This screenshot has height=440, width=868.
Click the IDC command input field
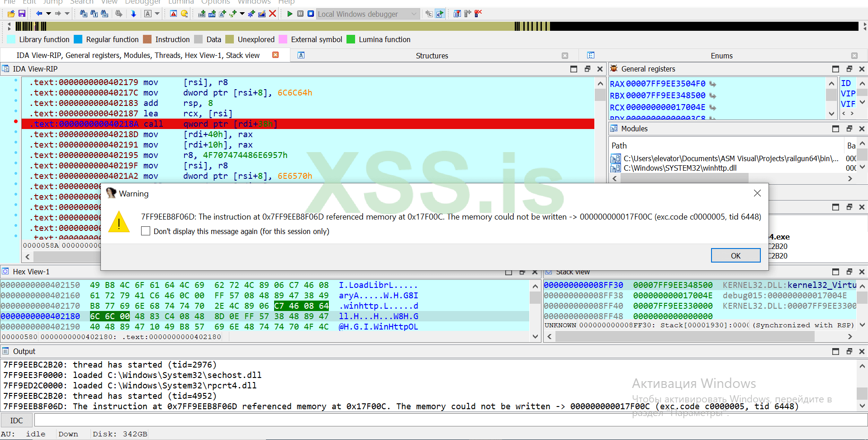(450, 421)
